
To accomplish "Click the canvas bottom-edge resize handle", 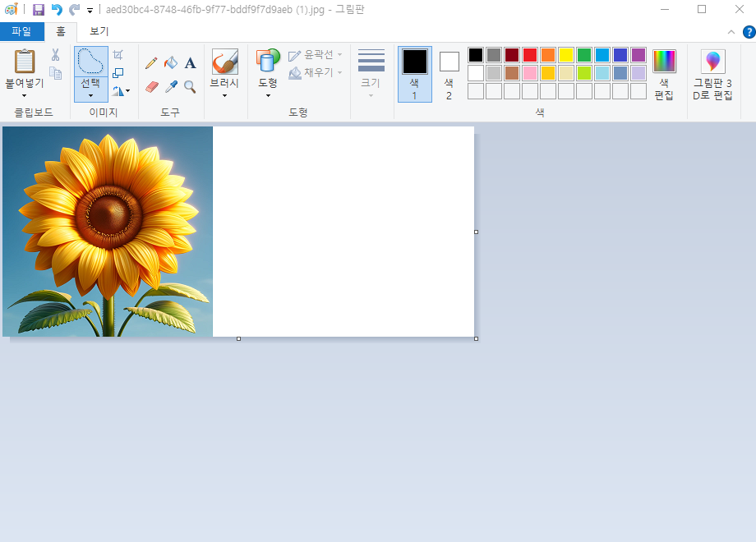I will coord(238,338).
